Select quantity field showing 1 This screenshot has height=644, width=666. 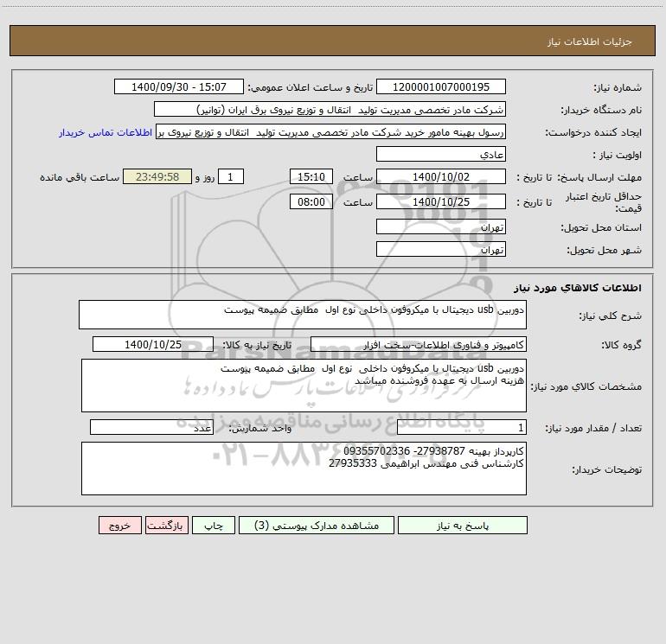tap(462, 428)
